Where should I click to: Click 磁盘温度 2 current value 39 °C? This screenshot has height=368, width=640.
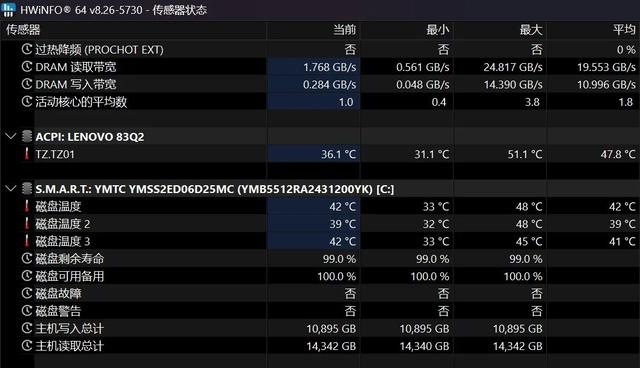(343, 224)
